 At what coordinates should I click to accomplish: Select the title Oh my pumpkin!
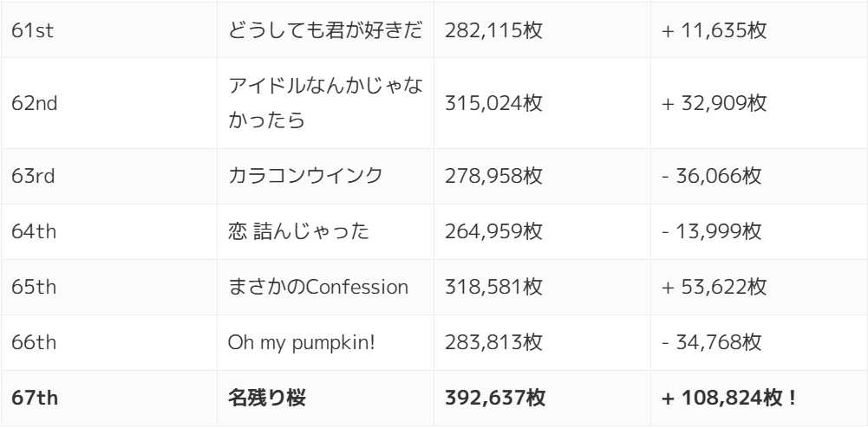301,343
